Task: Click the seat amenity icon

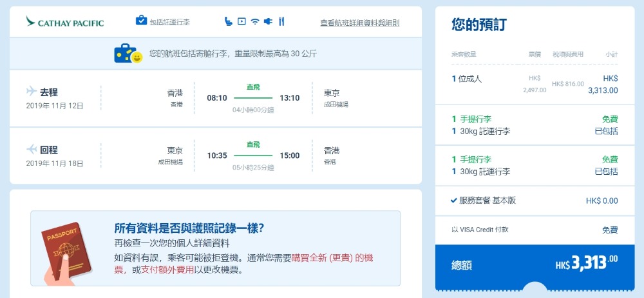Action: pyautogui.click(x=229, y=21)
